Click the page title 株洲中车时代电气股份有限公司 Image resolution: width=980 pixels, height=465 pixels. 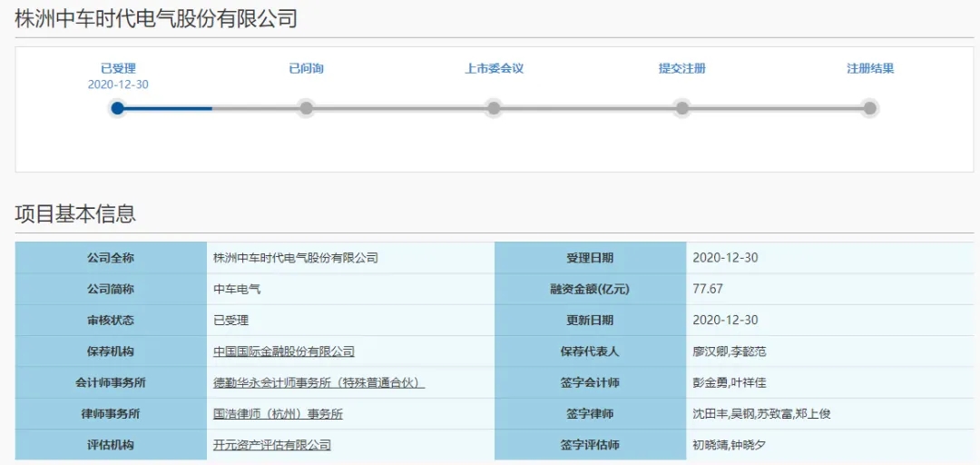click(156, 19)
